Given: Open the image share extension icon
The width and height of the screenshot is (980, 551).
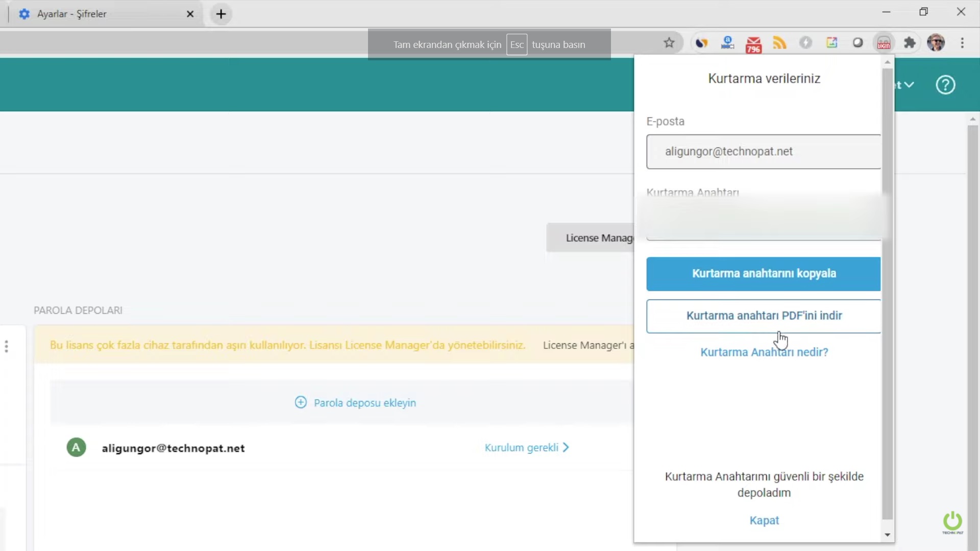Looking at the screenshot, I should click(x=831, y=43).
